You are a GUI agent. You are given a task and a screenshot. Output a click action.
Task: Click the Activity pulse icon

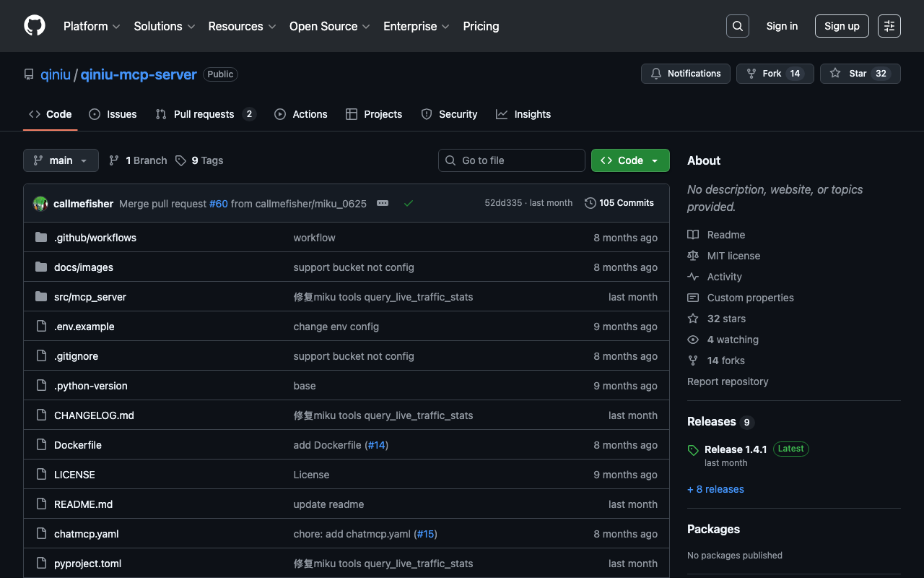pyautogui.click(x=693, y=277)
